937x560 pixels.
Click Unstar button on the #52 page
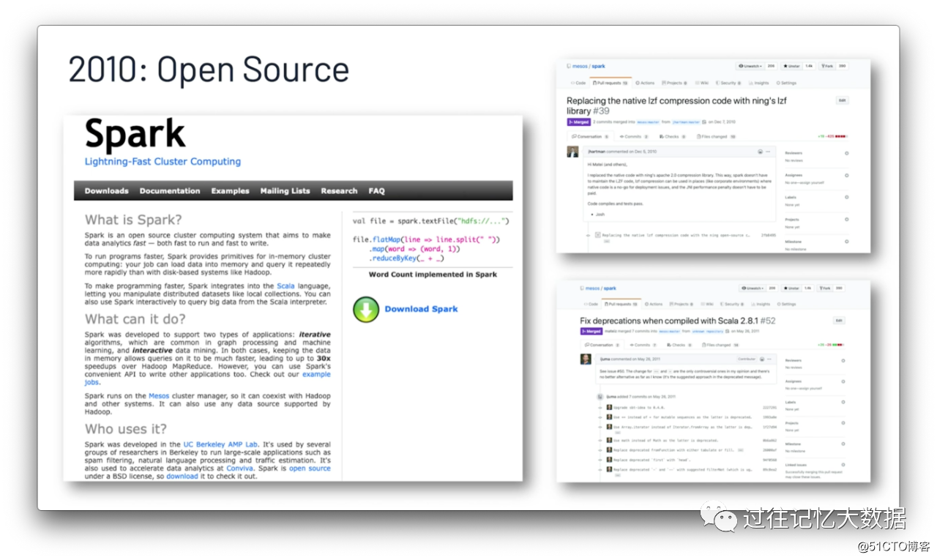point(791,288)
